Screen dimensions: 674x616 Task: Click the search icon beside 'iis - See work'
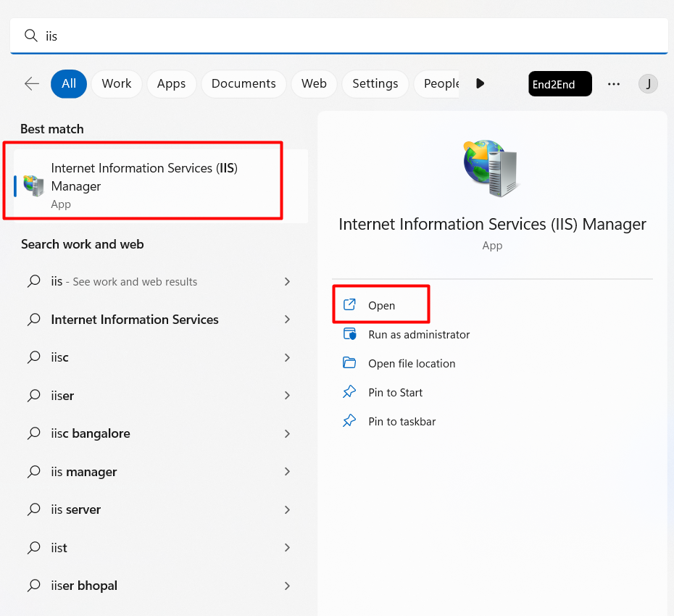click(33, 282)
